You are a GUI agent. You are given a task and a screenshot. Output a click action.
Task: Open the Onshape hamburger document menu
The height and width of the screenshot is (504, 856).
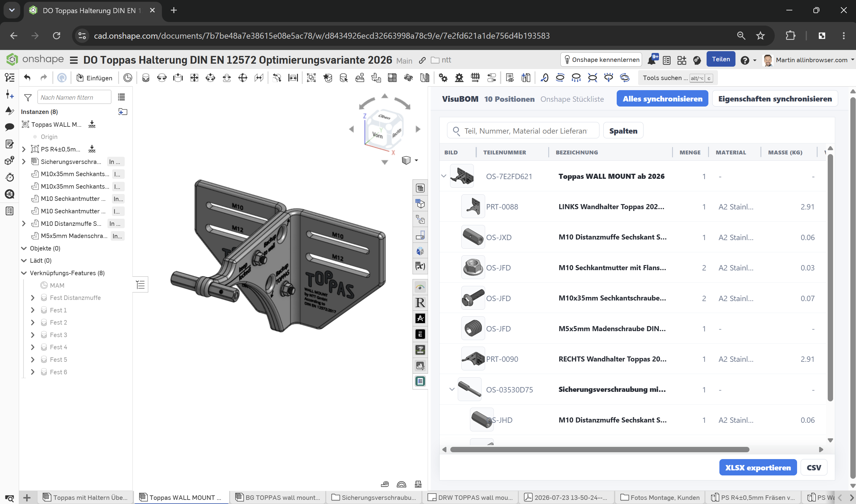point(74,60)
